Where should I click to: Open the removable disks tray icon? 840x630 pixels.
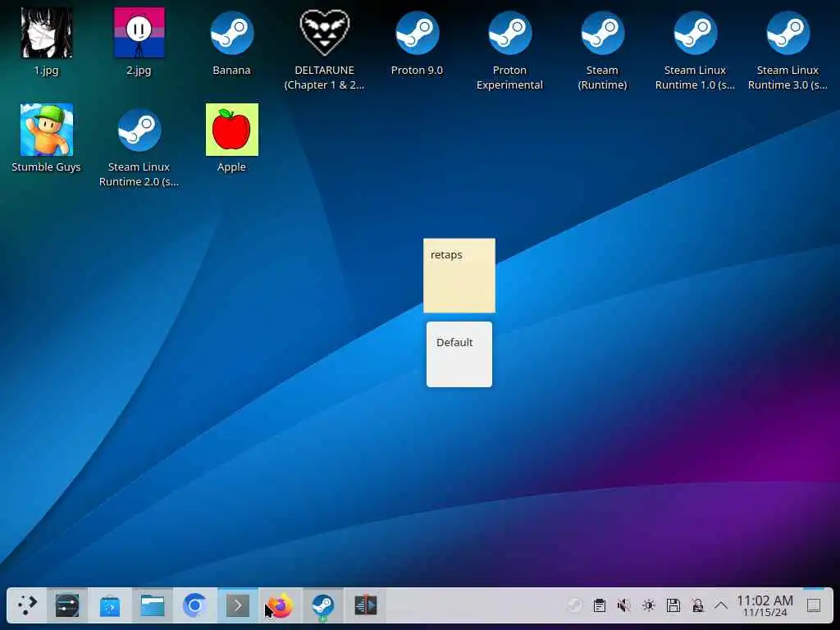(673, 605)
